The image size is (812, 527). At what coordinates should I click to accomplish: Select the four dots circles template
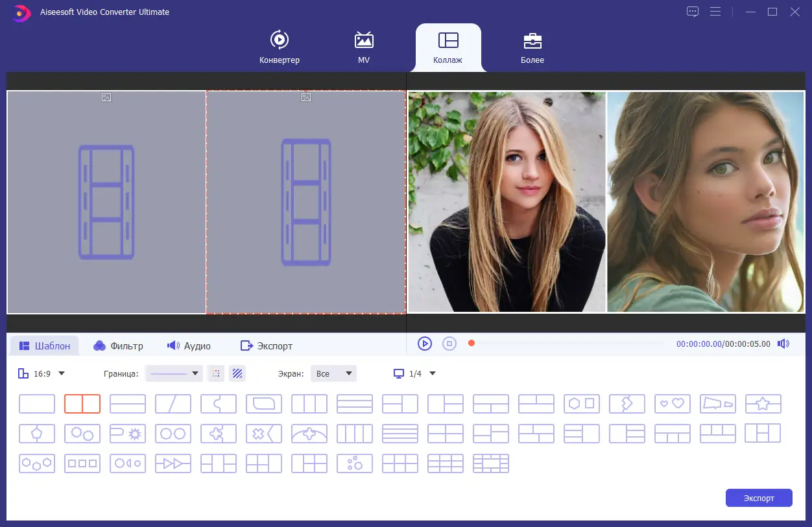point(355,463)
